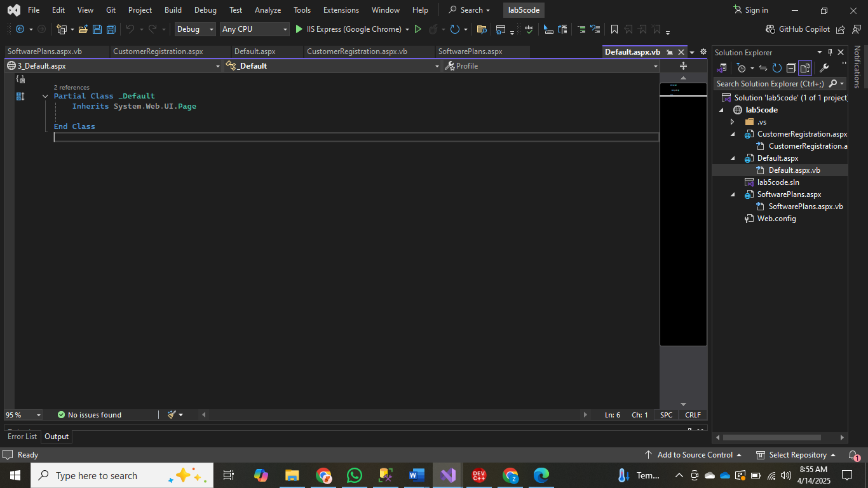Viewport: 868px width, 488px height.
Task: Click the split editor window icon
Action: (x=684, y=66)
